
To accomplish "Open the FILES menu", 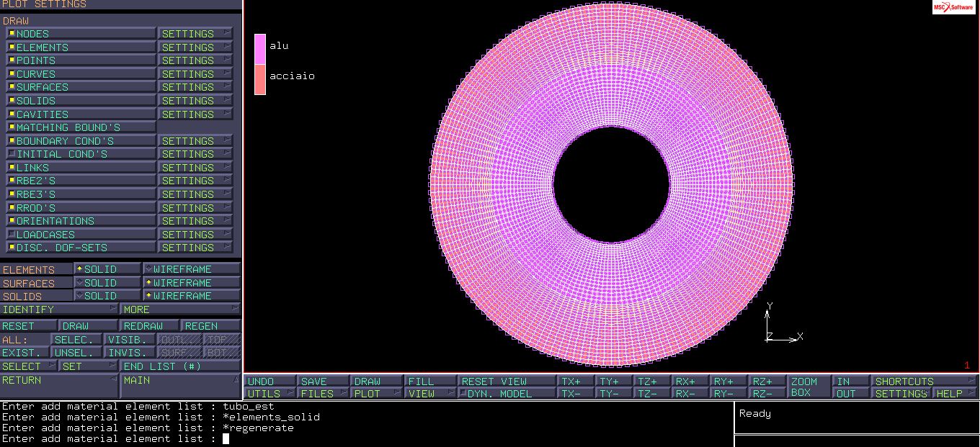I will coord(323,394).
